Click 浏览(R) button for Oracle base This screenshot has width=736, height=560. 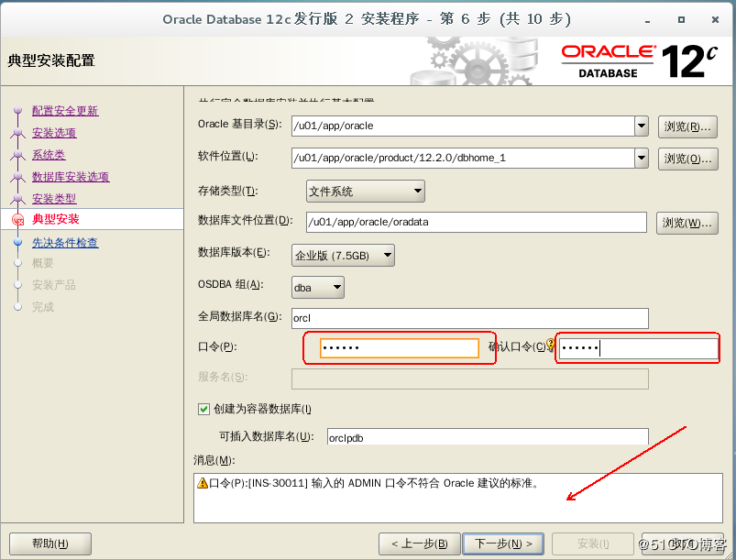click(687, 126)
